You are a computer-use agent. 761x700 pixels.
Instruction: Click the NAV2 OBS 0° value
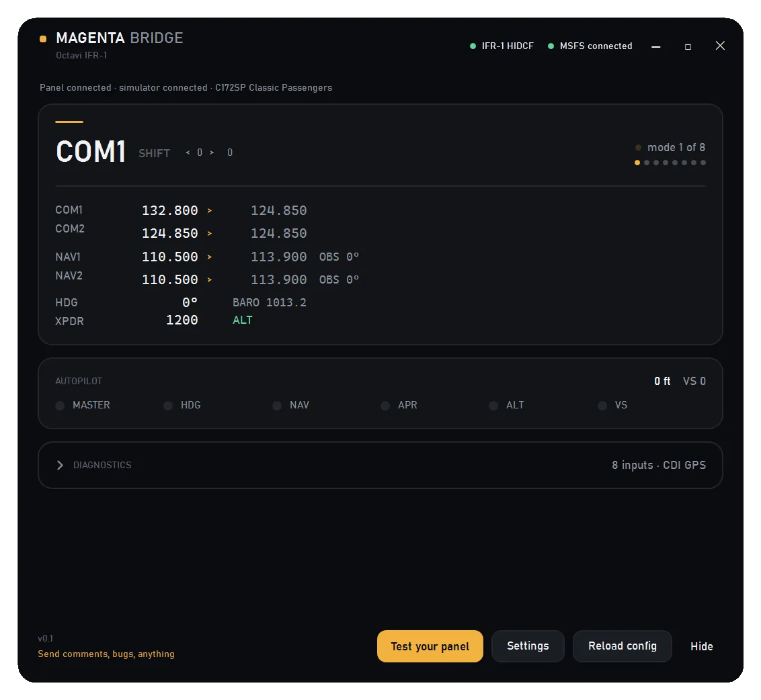coord(339,279)
